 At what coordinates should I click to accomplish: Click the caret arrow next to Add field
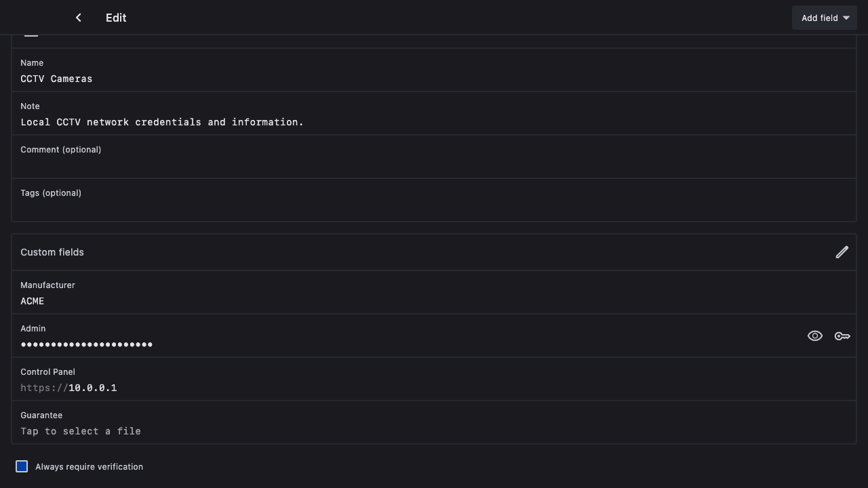click(x=846, y=18)
